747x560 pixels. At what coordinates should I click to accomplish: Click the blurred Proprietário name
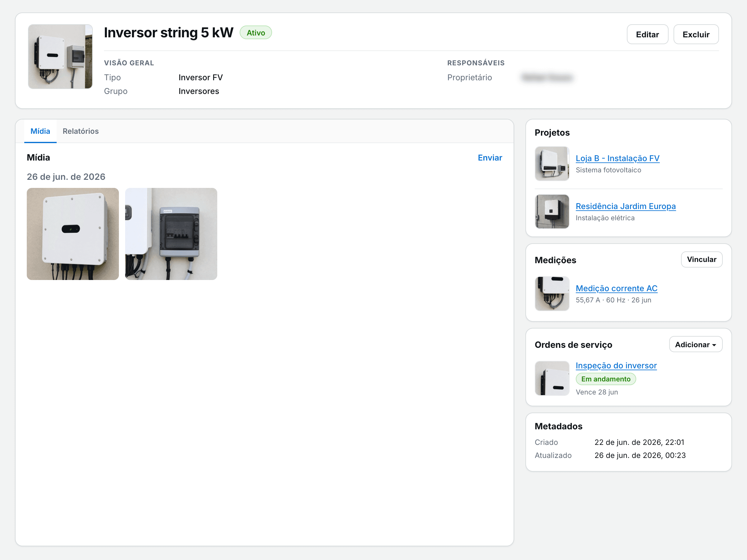547,78
